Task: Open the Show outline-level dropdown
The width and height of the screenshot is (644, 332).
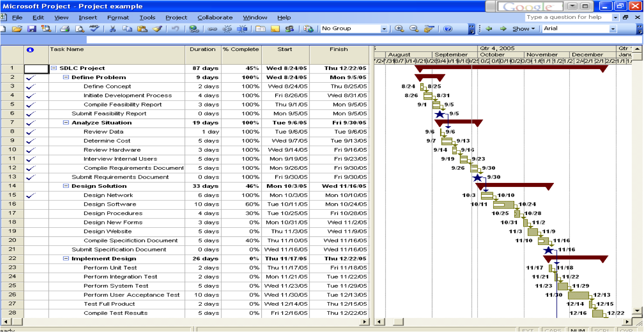Action: tap(524, 29)
